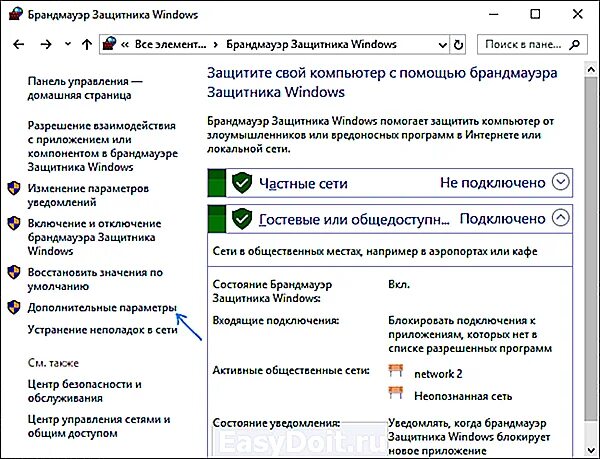Click 'Все элемент...' breadcrumb in address bar
Image resolution: width=600 pixels, height=459 pixels.
coord(170,44)
